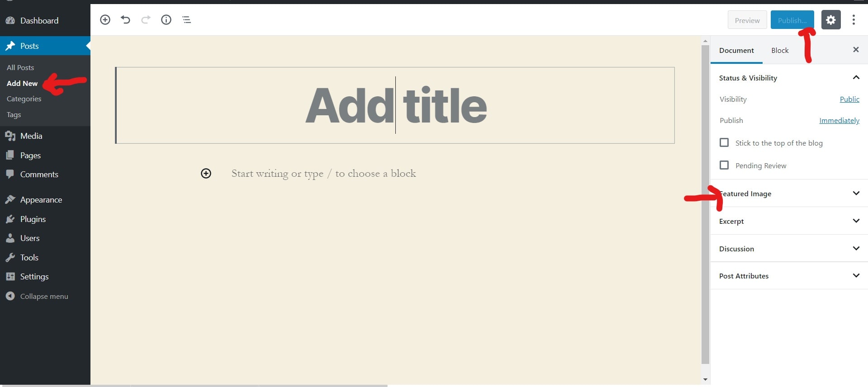Expand the Excerpt panel

(x=856, y=221)
